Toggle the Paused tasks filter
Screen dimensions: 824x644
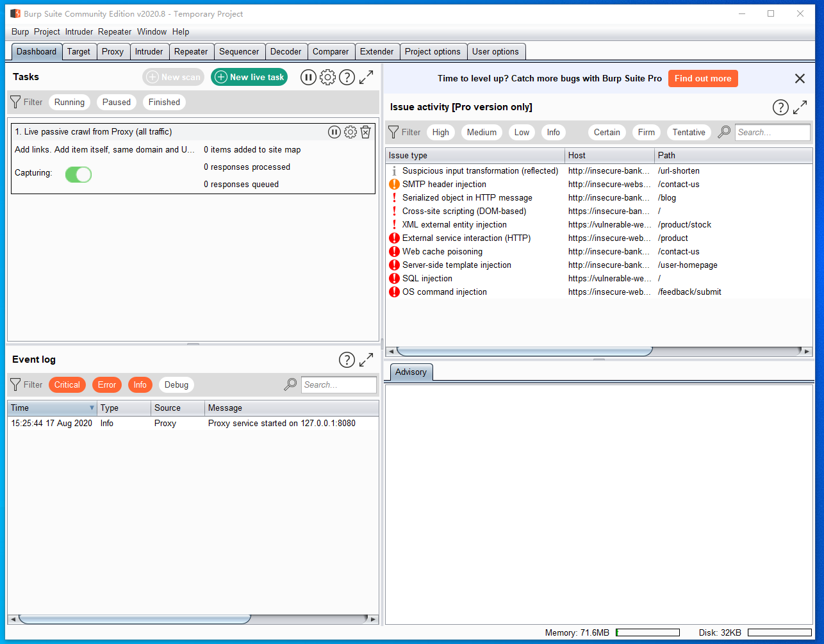tap(117, 102)
